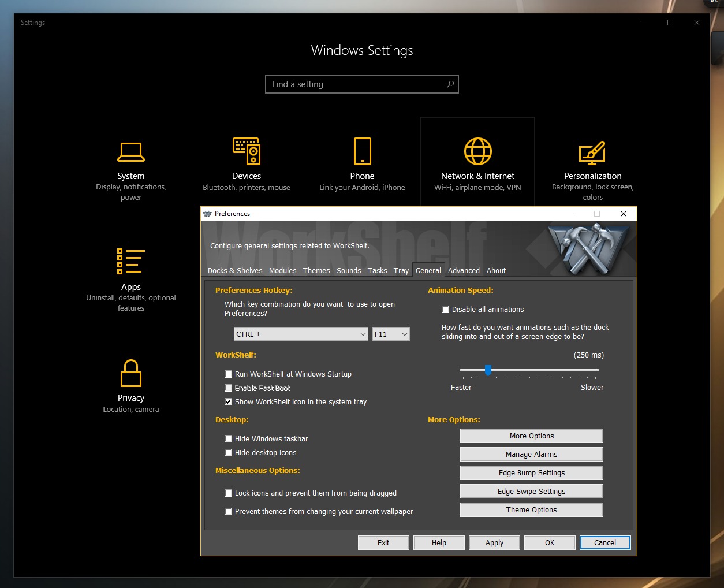724x588 pixels.
Task: Open Theme Options
Action: pos(532,510)
